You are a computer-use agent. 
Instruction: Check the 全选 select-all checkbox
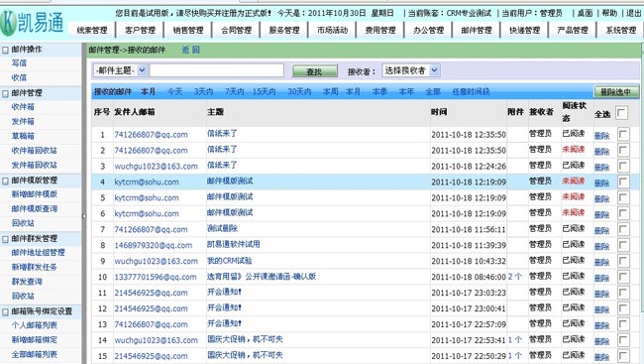tap(622, 113)
